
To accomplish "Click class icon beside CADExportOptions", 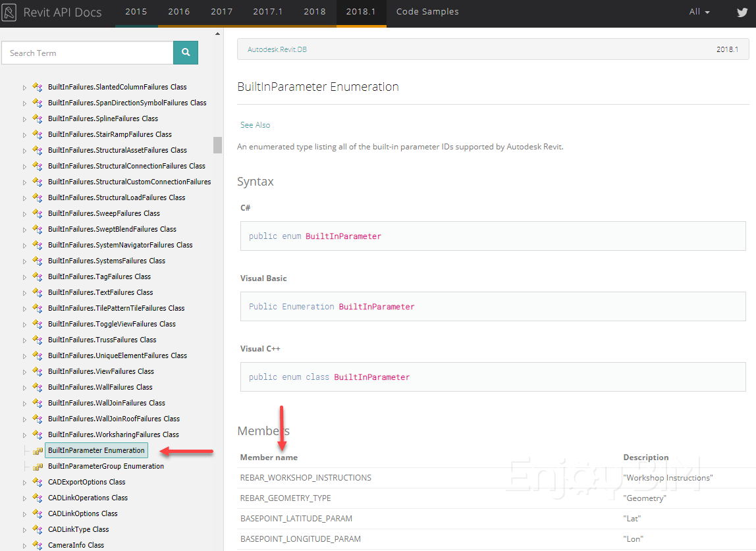I will point(38,482).
